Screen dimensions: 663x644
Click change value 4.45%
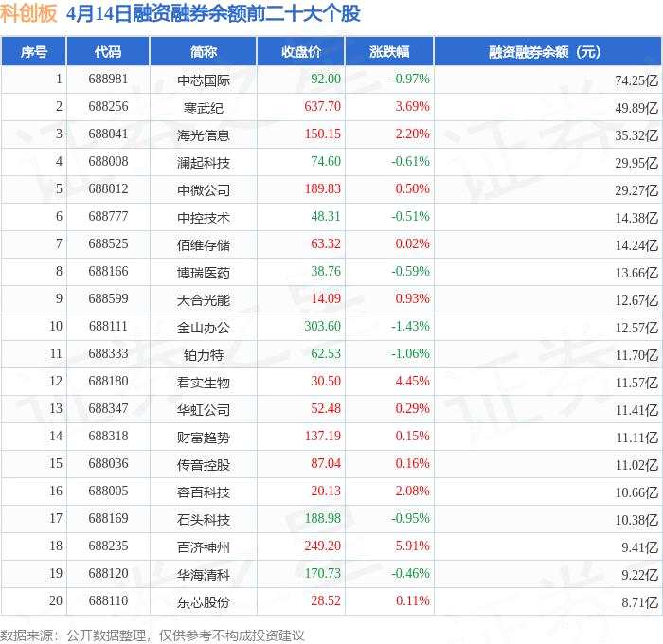412,382
